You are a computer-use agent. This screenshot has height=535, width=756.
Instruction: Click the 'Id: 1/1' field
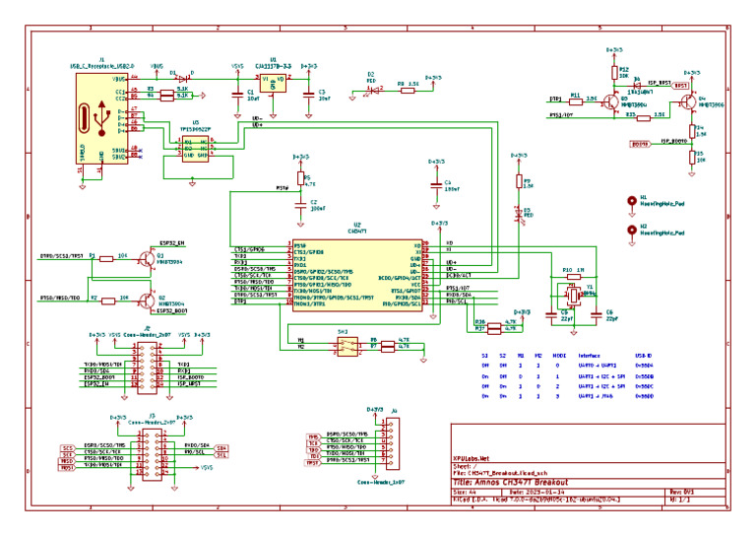point(680,500)
